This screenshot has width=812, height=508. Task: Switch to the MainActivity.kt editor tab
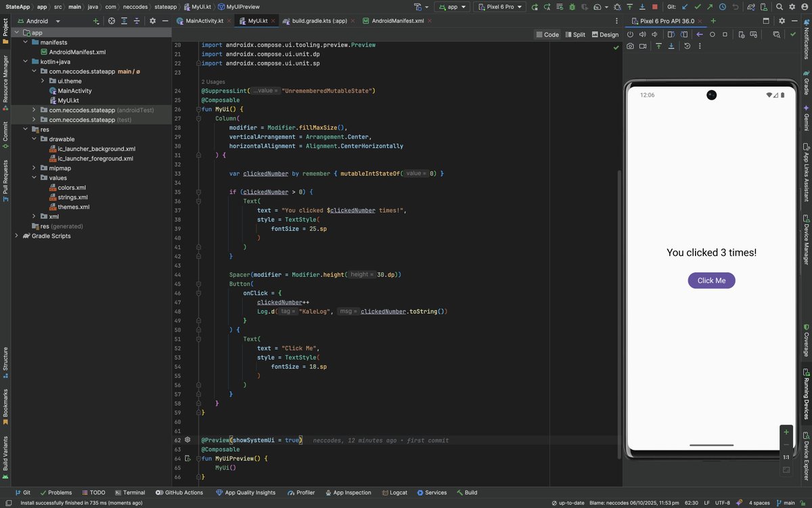click(x=203, y=21)
